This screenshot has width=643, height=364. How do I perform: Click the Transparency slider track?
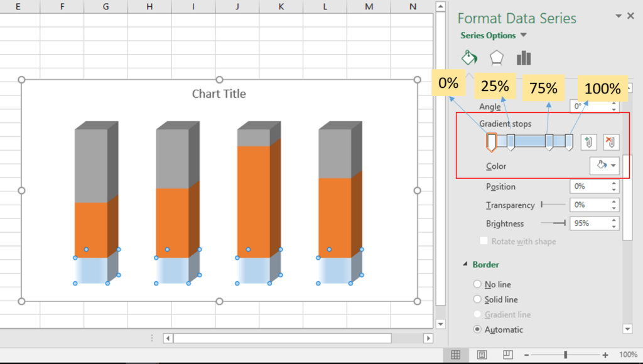tap(555, 205)
